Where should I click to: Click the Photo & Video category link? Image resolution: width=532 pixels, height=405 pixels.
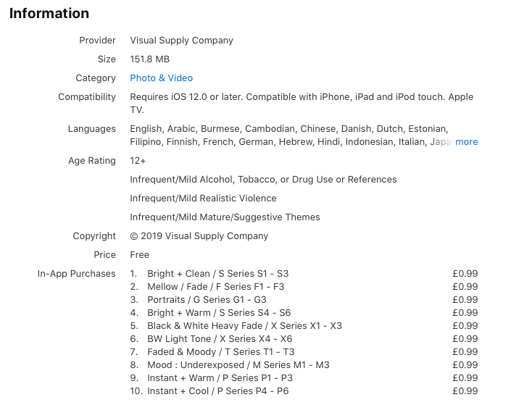tap(161, 78)
